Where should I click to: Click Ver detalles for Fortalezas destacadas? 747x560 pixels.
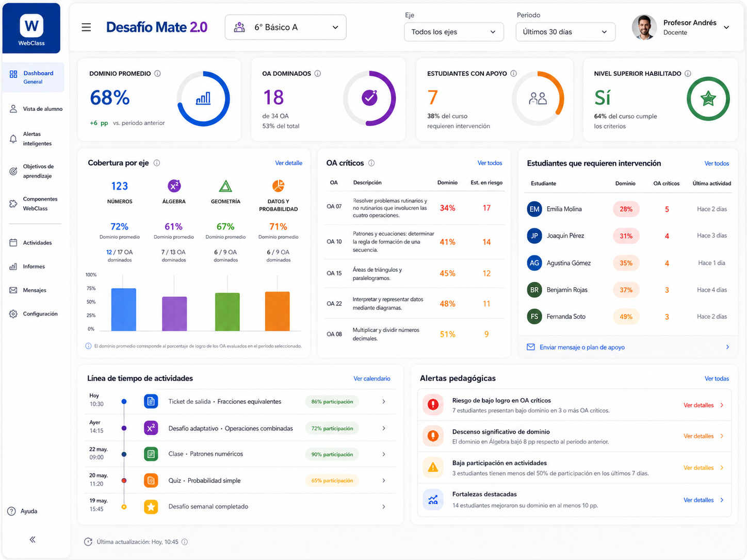703,500
